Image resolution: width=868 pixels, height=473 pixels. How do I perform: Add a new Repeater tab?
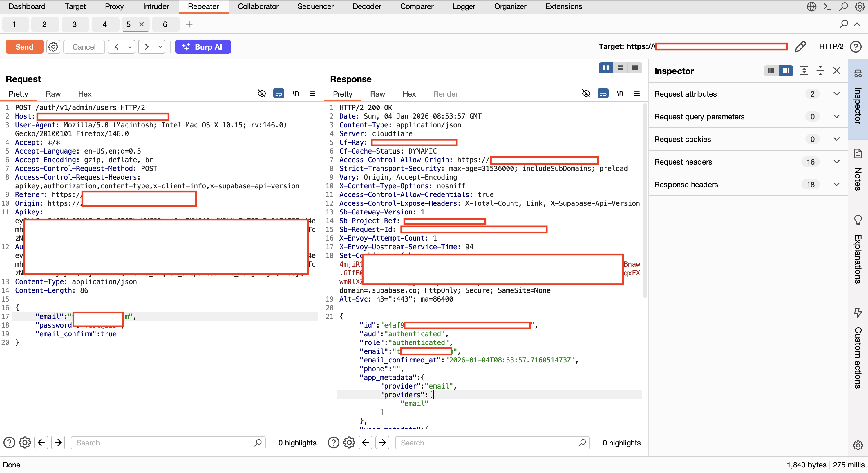[x=189, y=24]
